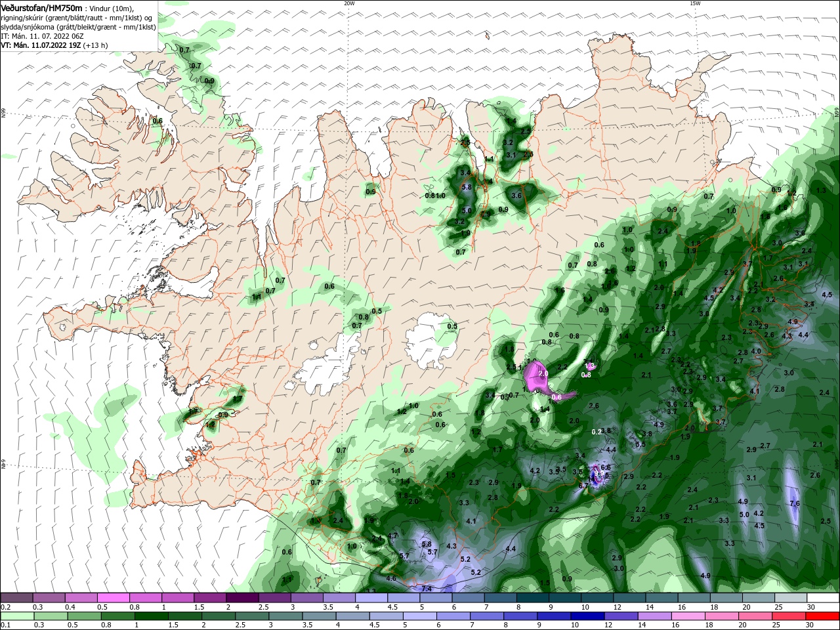Click the 5.5 precipitation value on the map

(641, 444)
